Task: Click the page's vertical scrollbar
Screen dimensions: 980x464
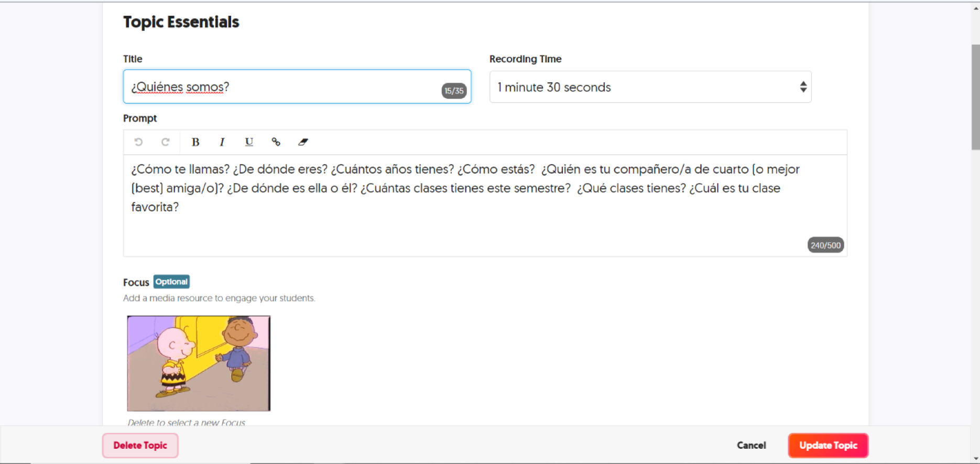Action: tap(975, 97)
